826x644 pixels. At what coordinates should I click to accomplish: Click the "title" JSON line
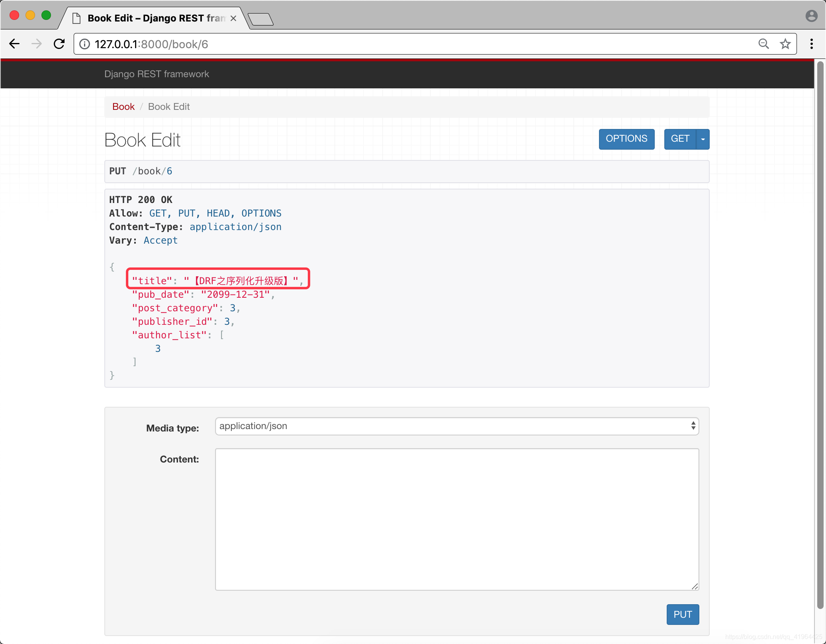click(x=218, y=281)
